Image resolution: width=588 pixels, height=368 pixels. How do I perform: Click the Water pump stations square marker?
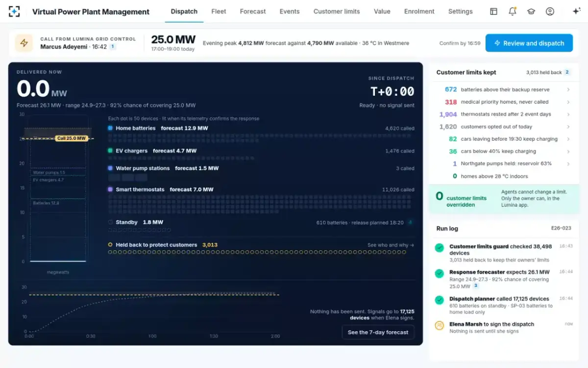[x=110, y=168]
